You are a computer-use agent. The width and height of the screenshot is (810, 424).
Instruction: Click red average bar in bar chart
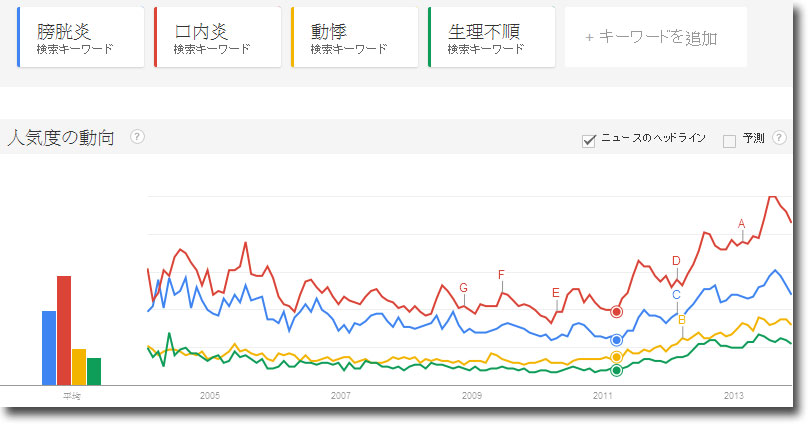(64, 331)
